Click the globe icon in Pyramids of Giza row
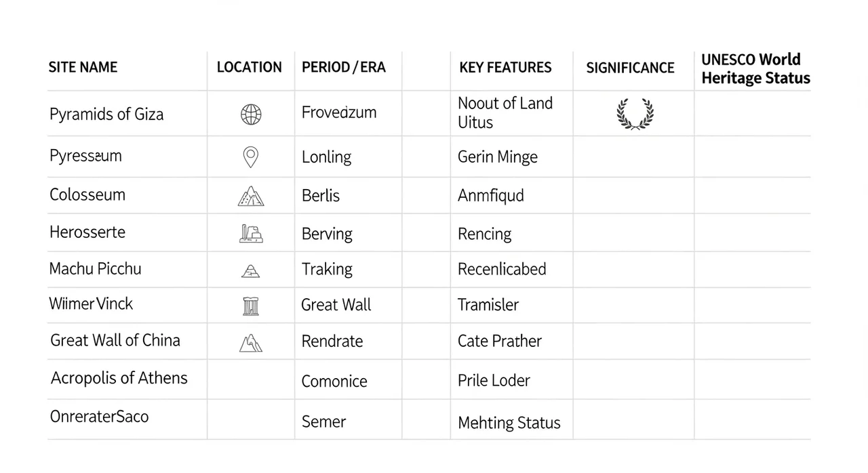Image resolution: width=868 pixels, height=473 pixels. 251,115
